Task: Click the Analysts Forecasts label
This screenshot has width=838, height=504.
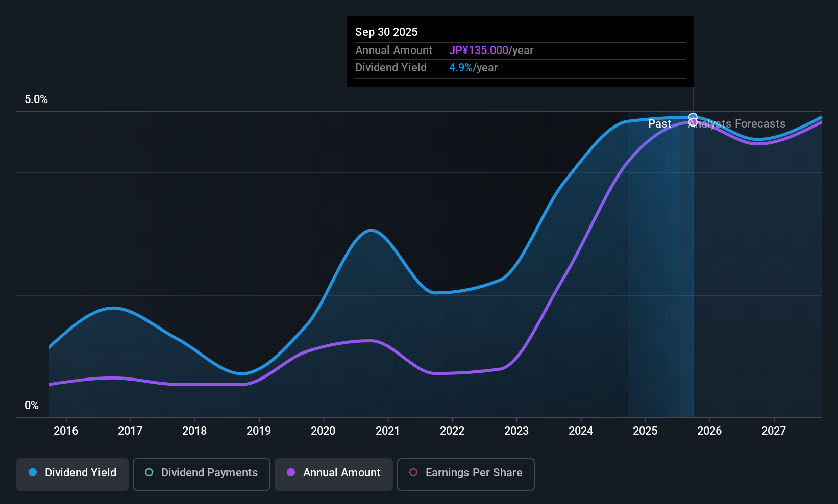Action: [737, 124]
